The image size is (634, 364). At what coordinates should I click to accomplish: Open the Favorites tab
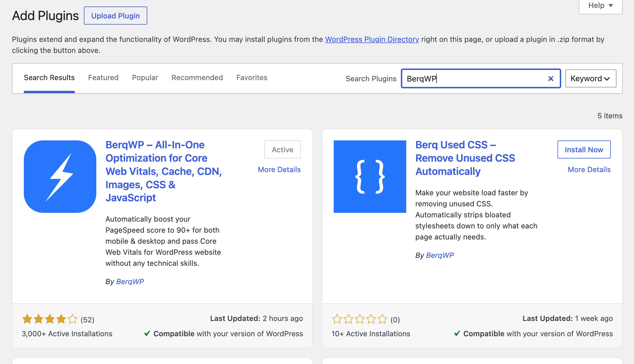(252, 78)
